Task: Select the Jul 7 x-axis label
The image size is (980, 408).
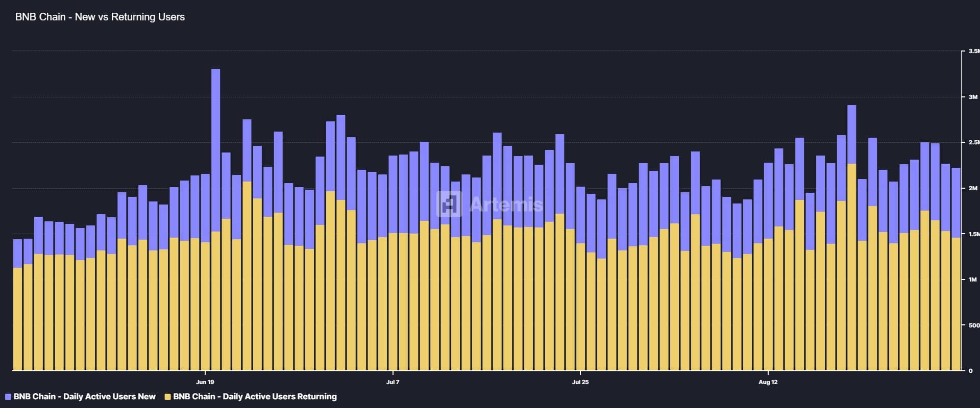Action: [393, 382]
